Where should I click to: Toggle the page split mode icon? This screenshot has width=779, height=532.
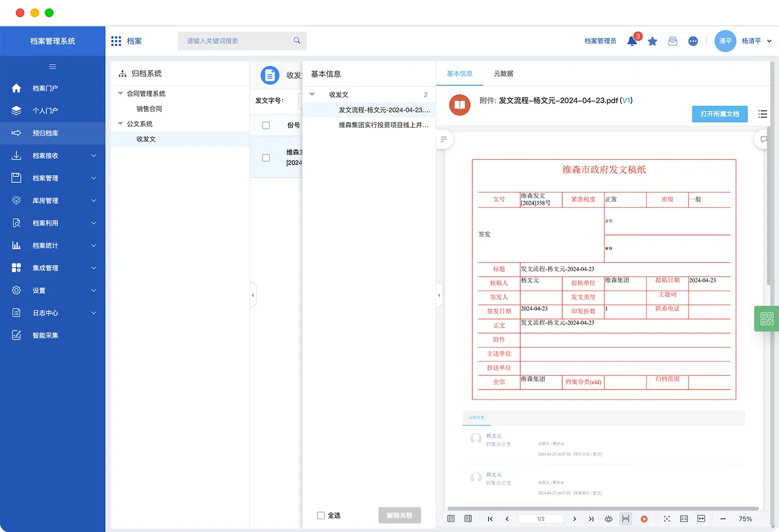click(625, 519)
